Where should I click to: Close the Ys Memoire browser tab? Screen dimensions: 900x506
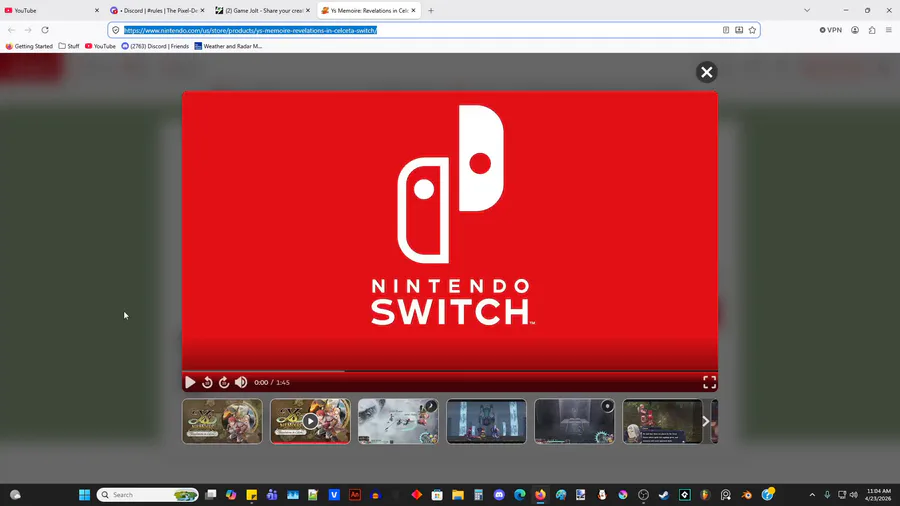pos(413,10)
